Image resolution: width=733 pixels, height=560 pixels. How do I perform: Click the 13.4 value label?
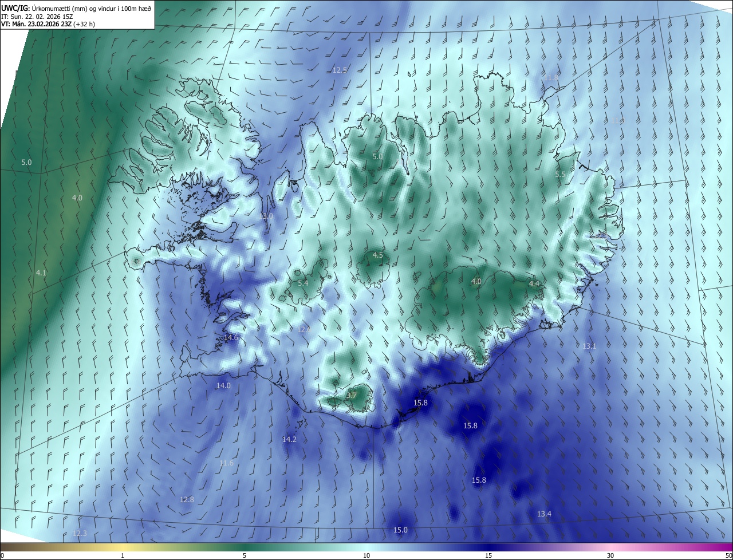click(544, 514)
